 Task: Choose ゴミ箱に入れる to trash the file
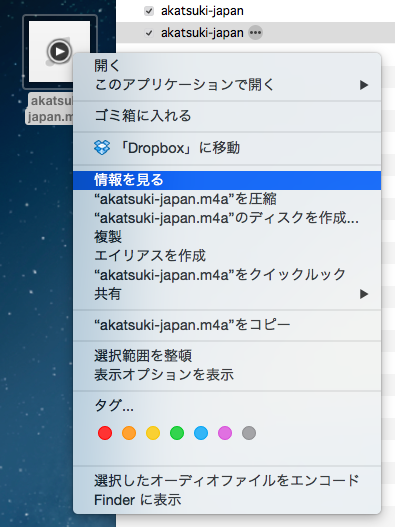(227, 116)
